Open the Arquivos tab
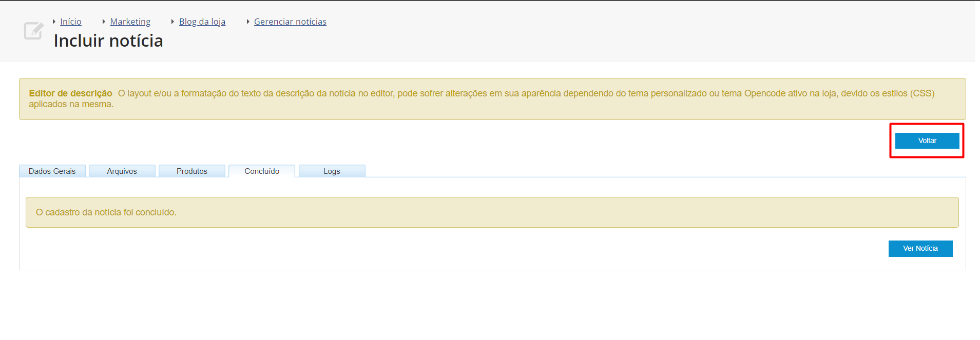The image size is (980, 340). tap(122, 171)
